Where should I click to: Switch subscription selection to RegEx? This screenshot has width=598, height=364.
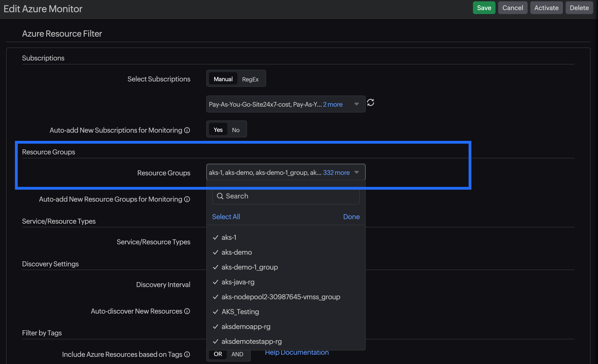pos(250,79)
